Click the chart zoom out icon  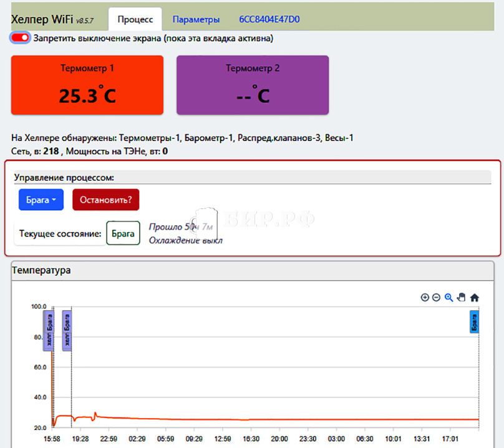436,298
